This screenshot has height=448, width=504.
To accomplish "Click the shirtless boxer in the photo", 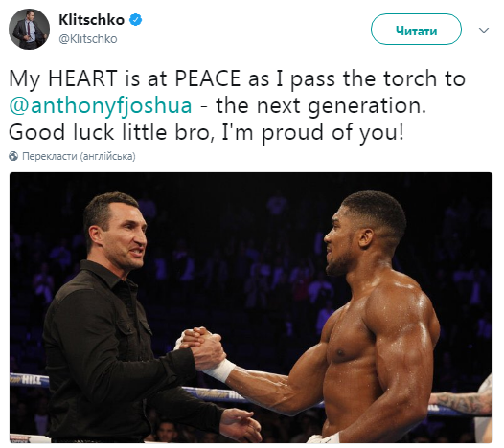I will click(370, 321).
